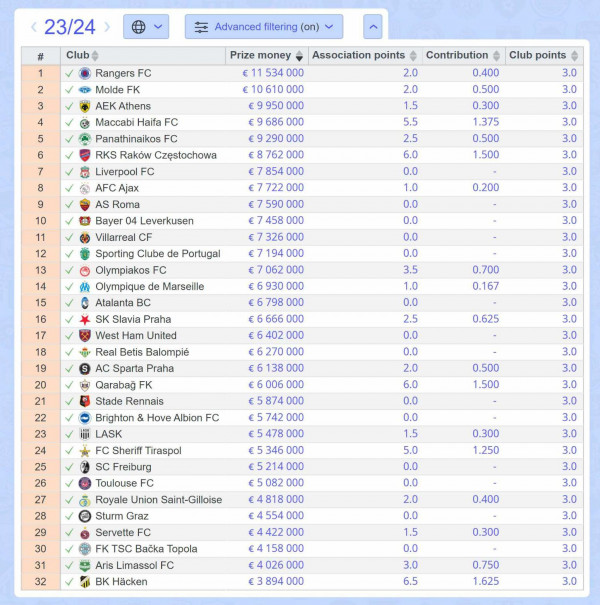Click Maccabi Haifa FC crest
This screenshot has width=600, height=605.
coord(85,123)
